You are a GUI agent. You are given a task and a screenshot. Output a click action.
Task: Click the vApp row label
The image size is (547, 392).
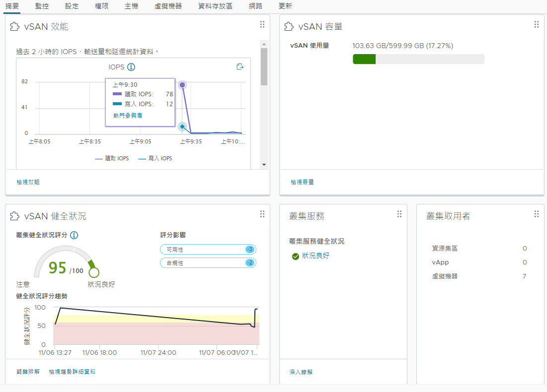click(x=440, y=262)
